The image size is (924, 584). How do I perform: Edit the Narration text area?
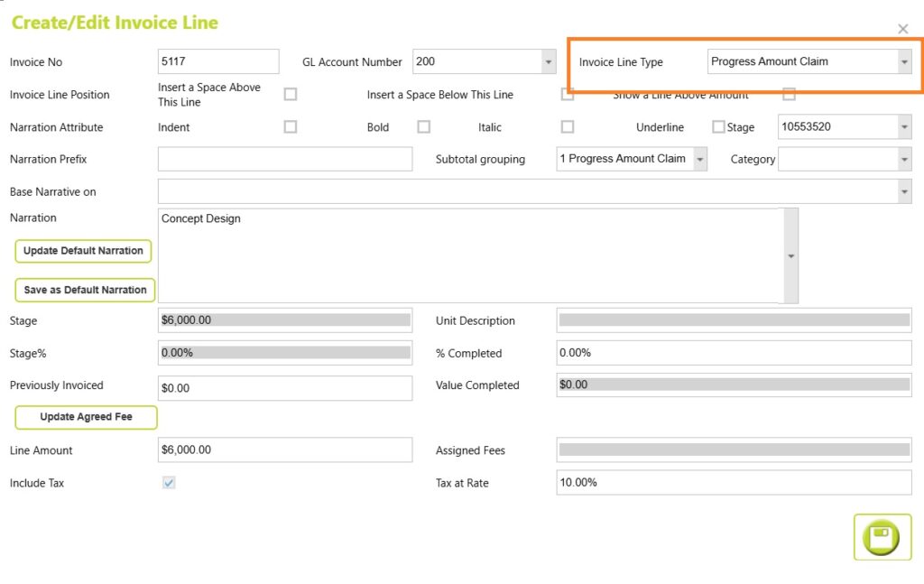471,255
